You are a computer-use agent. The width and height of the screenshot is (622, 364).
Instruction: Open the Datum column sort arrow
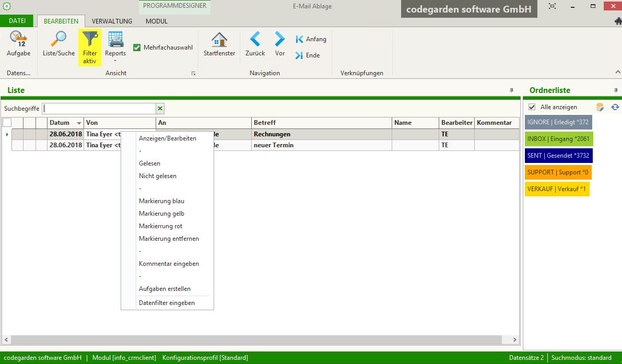pyautogui.click(x=79, y=123)
